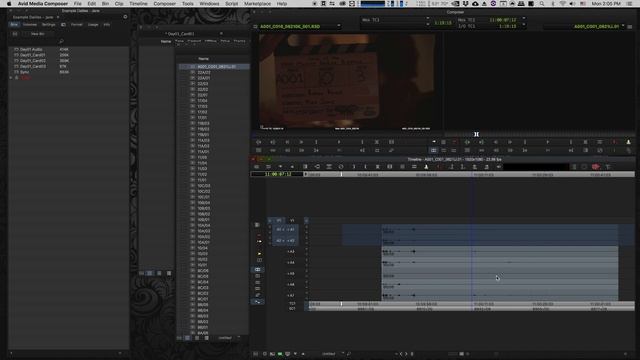Click Play in the record monitor controls
640x360 pixels.
point(548,142)
